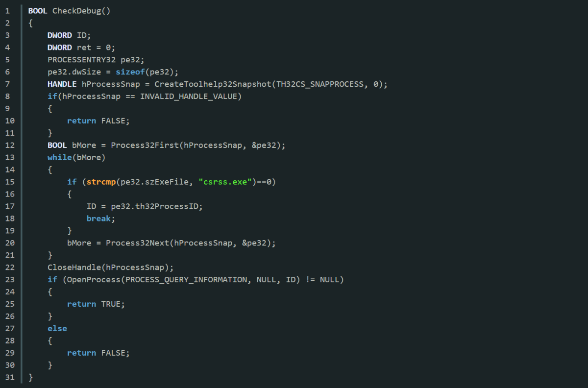Click the else keyword
Screen dimensions: 588x388
click(x=57, y=329)
